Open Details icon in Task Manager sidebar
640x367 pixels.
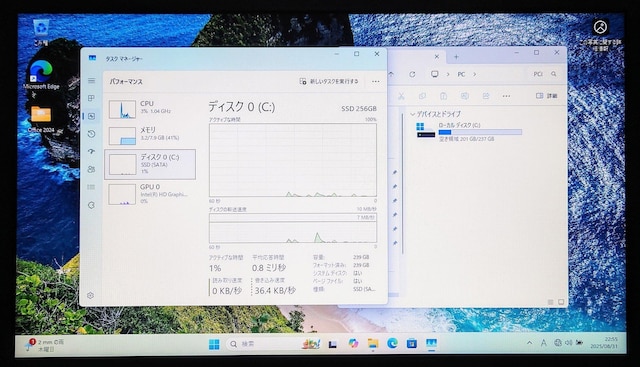(x=91, y=187)
